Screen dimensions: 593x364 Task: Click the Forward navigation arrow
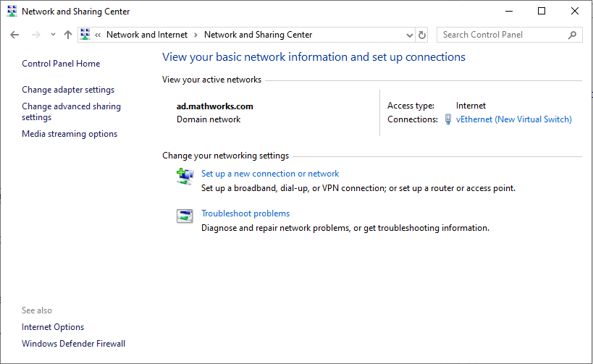36,35
